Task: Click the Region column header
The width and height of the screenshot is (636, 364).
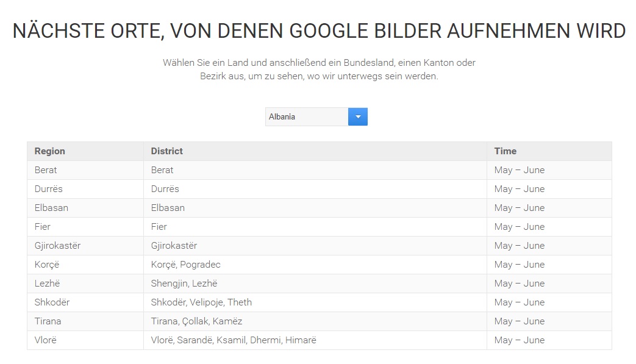Action: click(50, 151)
